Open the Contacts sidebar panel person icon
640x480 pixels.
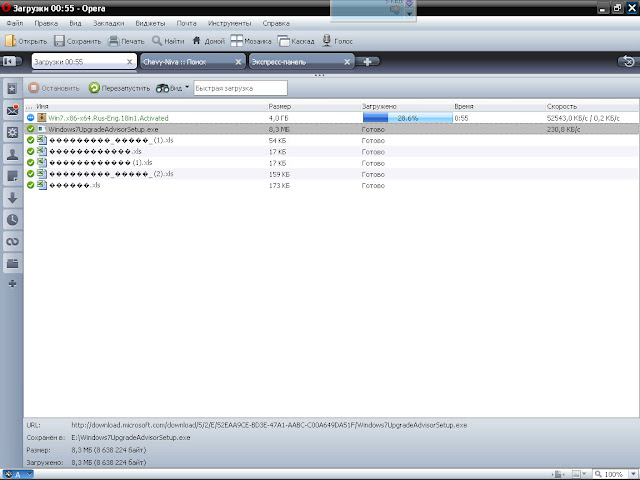pos(12,154)
